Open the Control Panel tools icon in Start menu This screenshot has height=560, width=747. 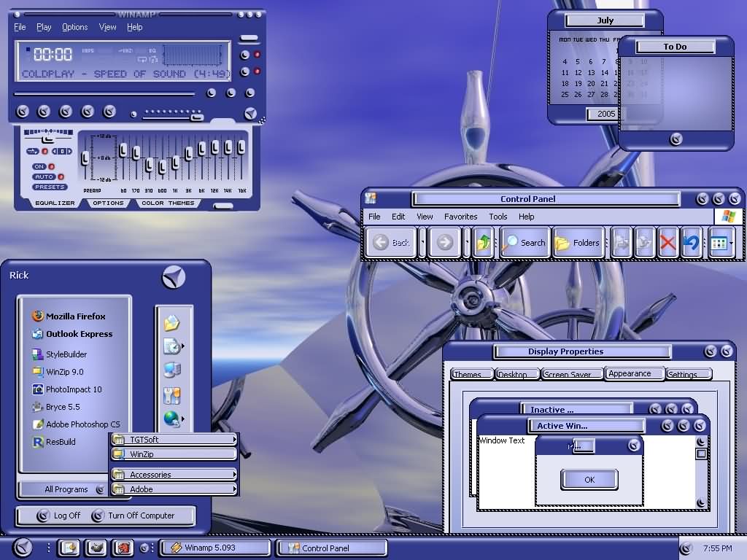tap(172, 394)
